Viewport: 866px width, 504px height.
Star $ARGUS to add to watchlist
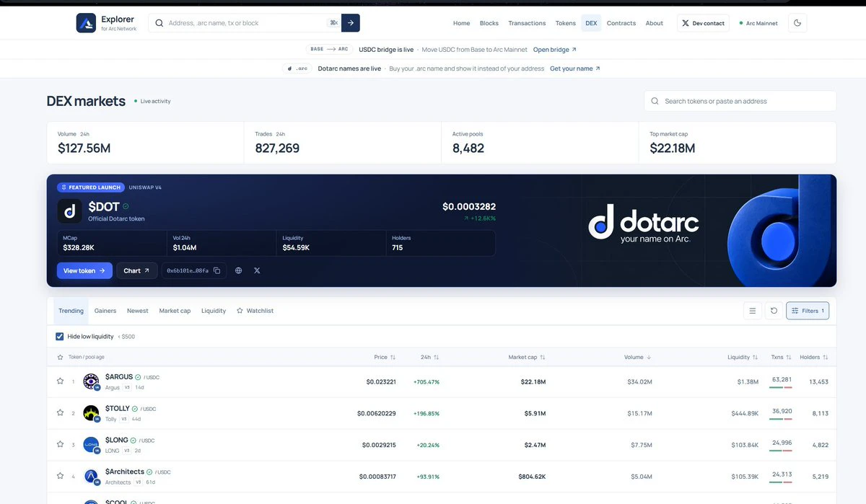coord(60,381)
